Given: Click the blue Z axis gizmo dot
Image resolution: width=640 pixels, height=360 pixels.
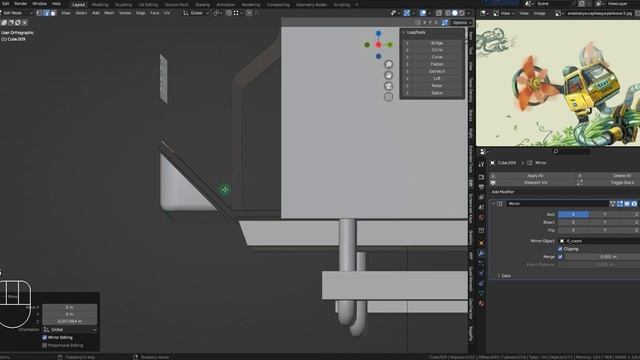Looking at the screenshot, I should coord(378,33).
